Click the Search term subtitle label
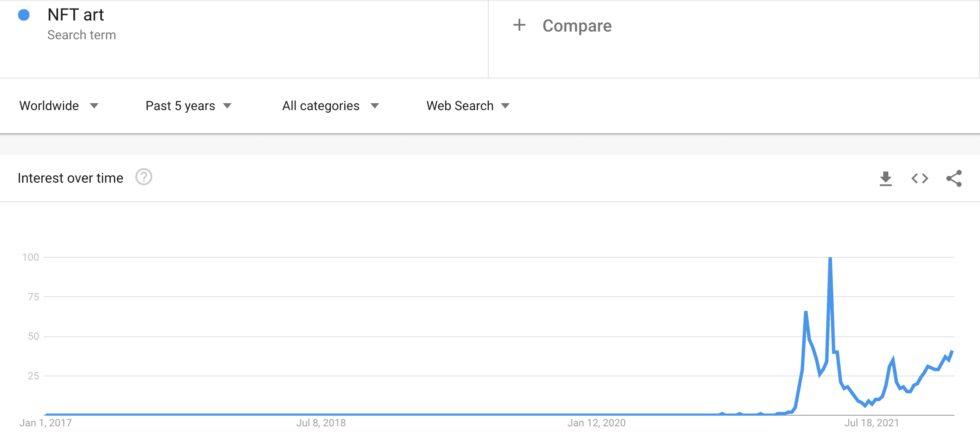 (81, 35)
